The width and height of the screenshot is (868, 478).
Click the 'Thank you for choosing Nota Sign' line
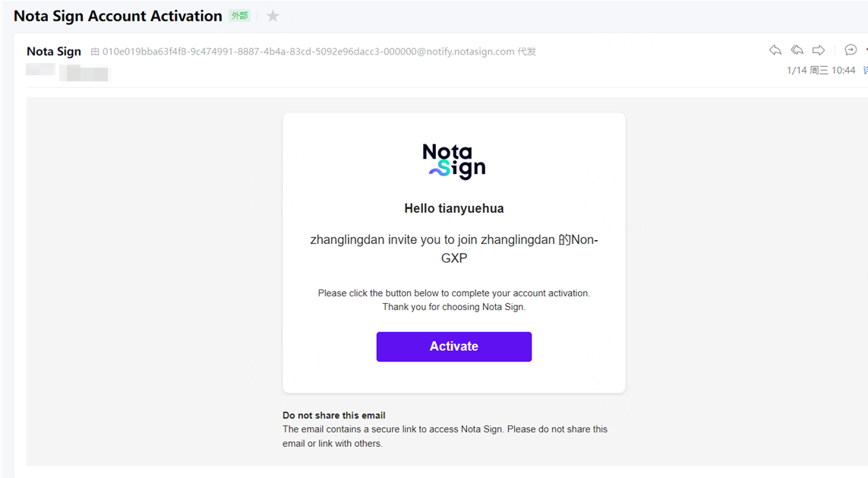(453, 307)
